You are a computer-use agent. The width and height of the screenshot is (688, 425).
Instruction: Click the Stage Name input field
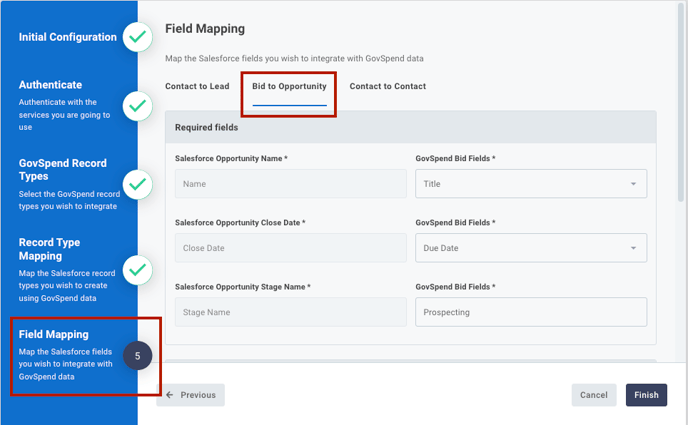(x=290, y=312)
